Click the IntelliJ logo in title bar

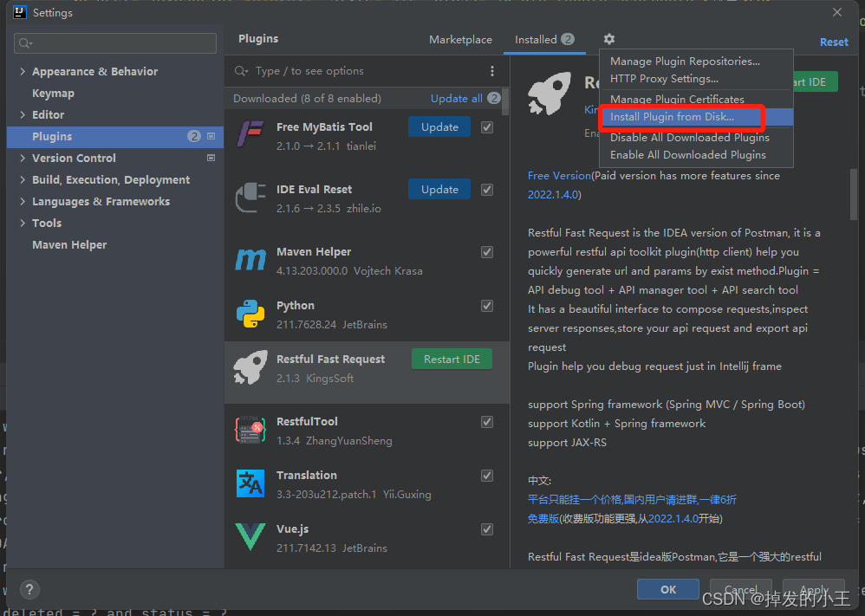click(20, 12)
